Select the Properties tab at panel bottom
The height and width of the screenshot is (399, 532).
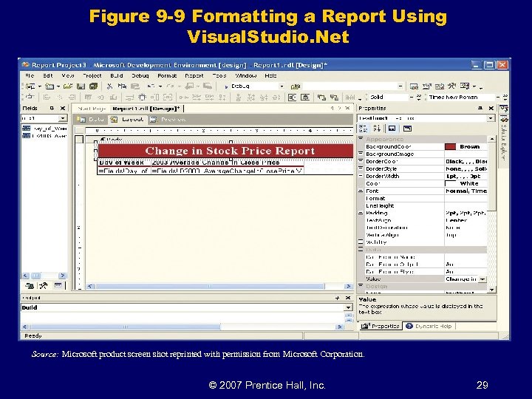click(380, 326)
